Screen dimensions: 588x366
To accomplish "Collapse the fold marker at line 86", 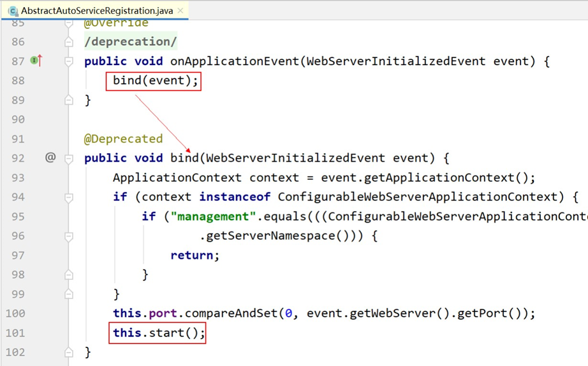I will (69, 41).
